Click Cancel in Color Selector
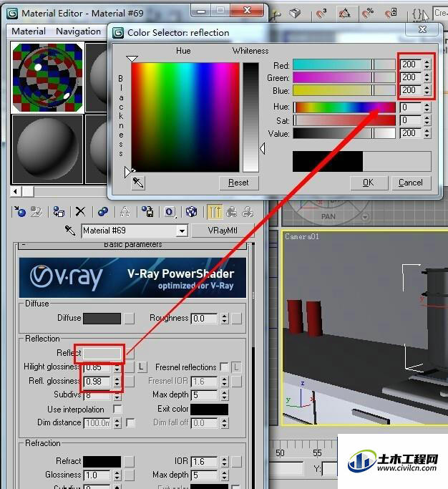The image size is (448, 489). coord(411,183)
